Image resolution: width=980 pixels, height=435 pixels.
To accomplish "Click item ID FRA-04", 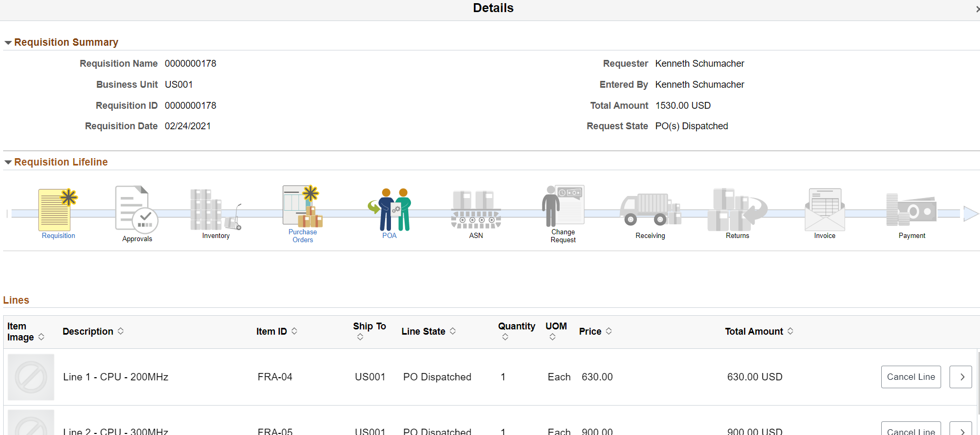I will [275, 377].
